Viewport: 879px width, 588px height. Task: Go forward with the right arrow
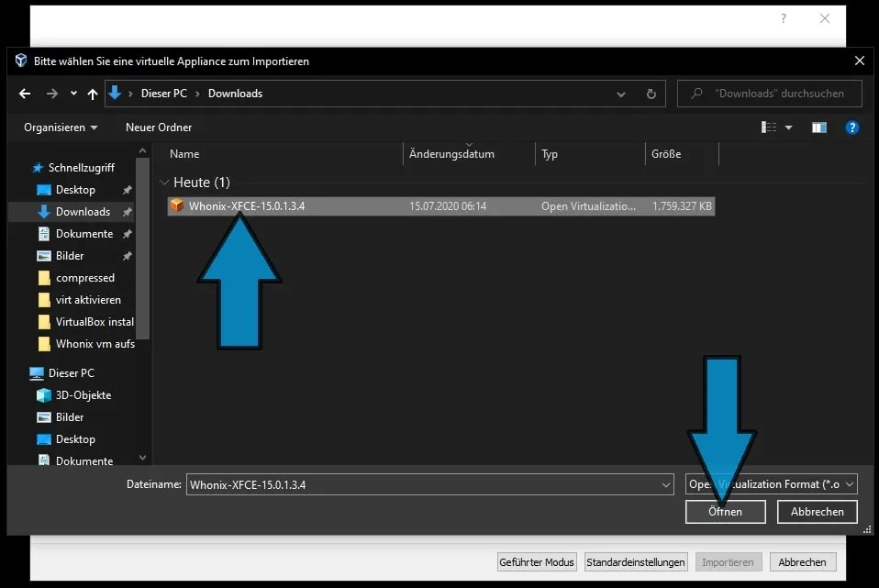(51, 94)
